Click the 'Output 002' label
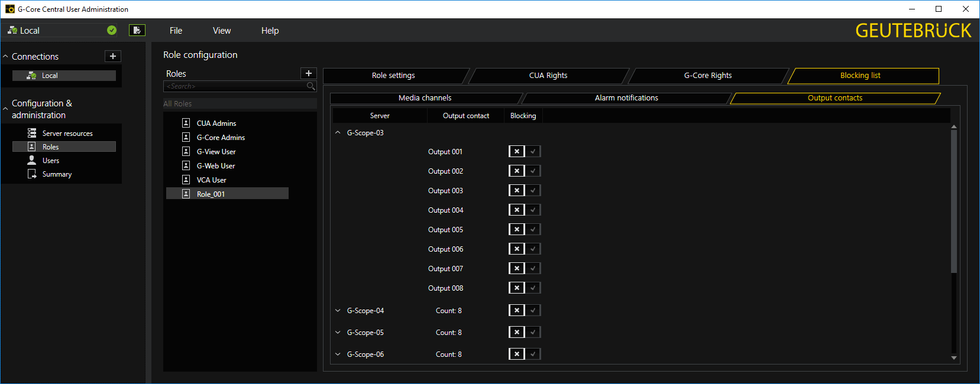The image size is (980, 384). click(445, 171)
